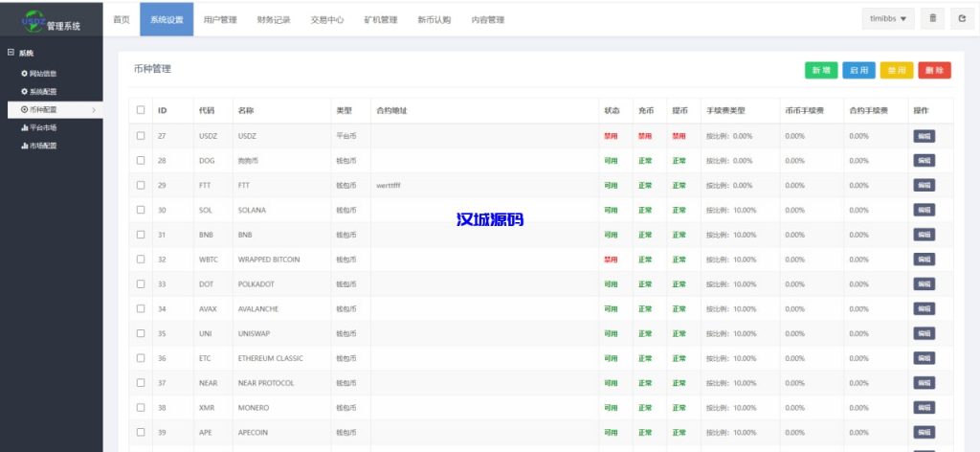Click 编辑 for WRAPPED BITCOIN row
This screenshot has width=980, height=452.
[924, 260]
